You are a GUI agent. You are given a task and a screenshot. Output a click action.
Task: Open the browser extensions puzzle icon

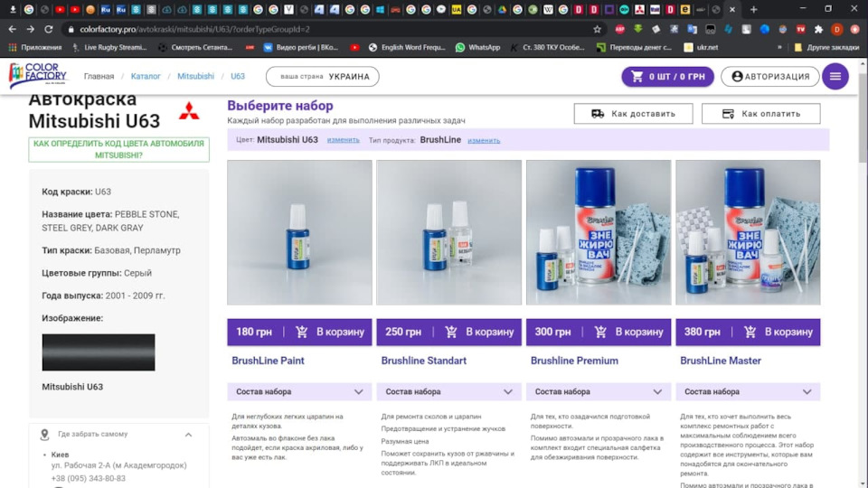point(819,29)
